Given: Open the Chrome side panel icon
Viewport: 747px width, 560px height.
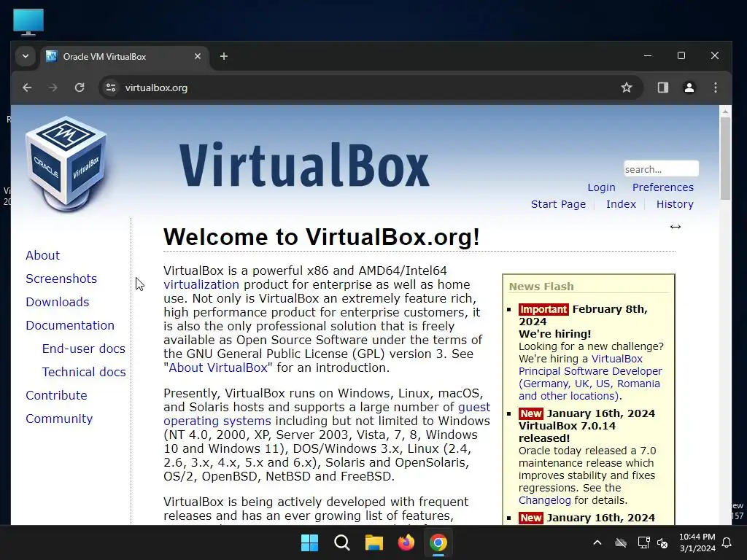Looking at the screenshot, I should (x=662, y=87).
